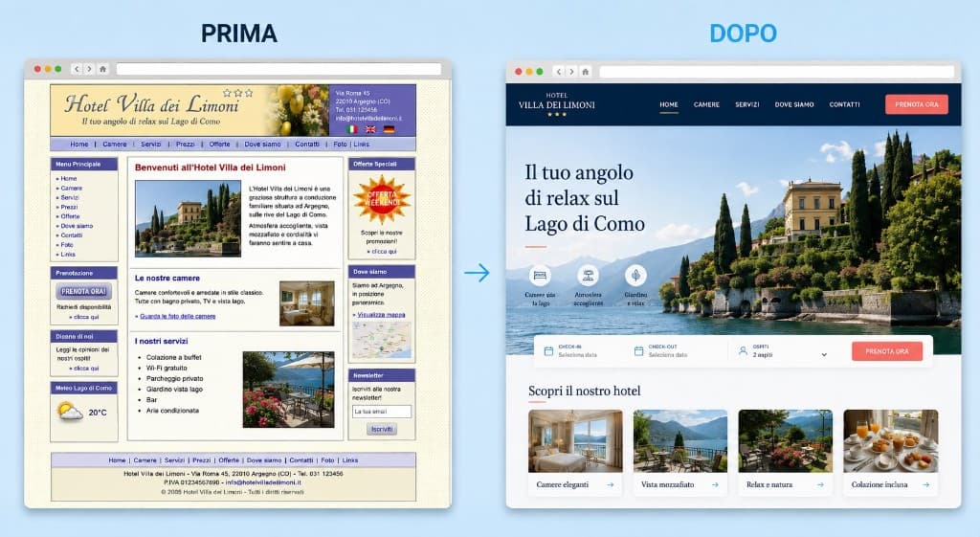
Task: Open Servizi in the dark navy DOPO menu
Action: (746, 104)
